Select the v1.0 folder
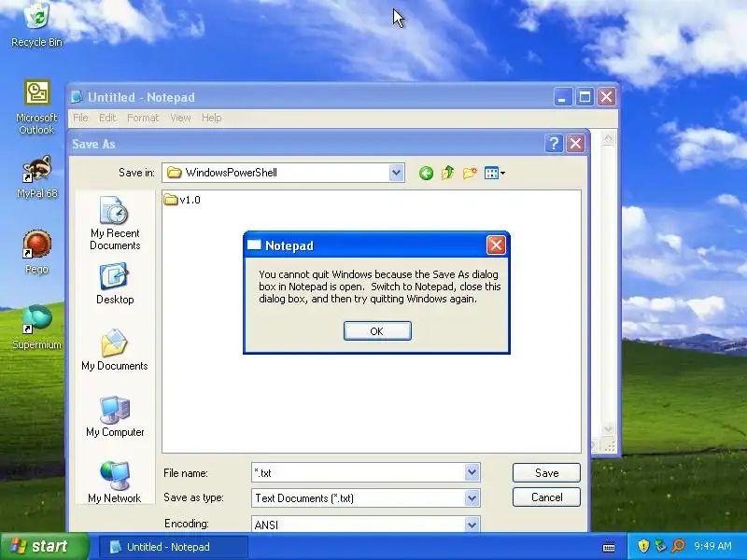This screenshot has width=747, height=560. (182, 200)
